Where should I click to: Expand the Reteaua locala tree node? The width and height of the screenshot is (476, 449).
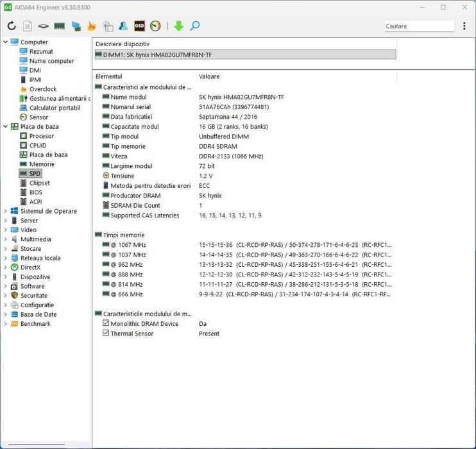tap(6, 258)
